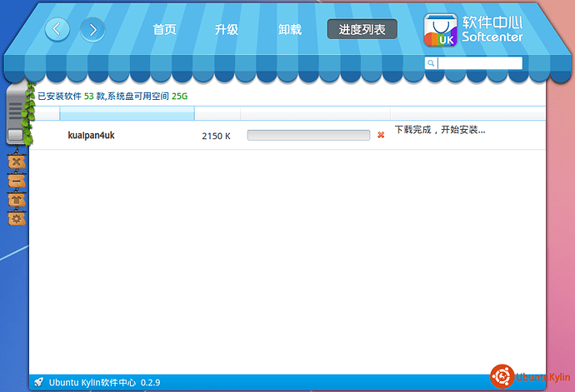This screenshot has height=392, width=575.
Task: Click the highlighted blue column header
Action: coord(127,113)
